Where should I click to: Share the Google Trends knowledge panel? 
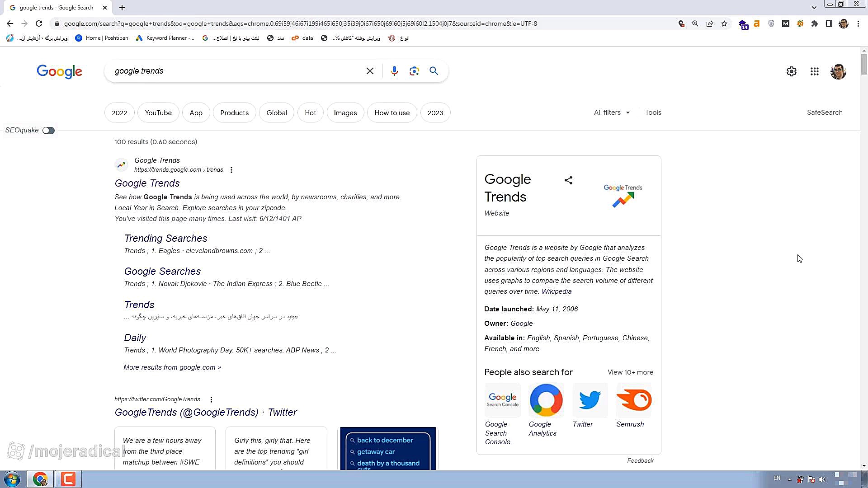[x=568, y=180]
